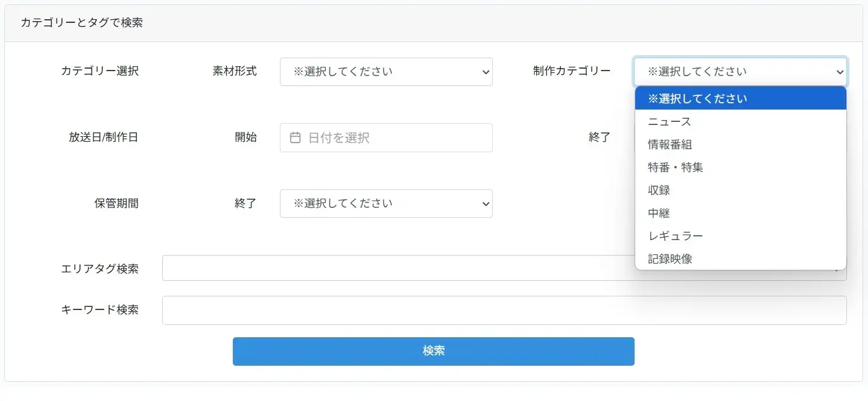Click the 制作カテゴリー label

[571, 71]
